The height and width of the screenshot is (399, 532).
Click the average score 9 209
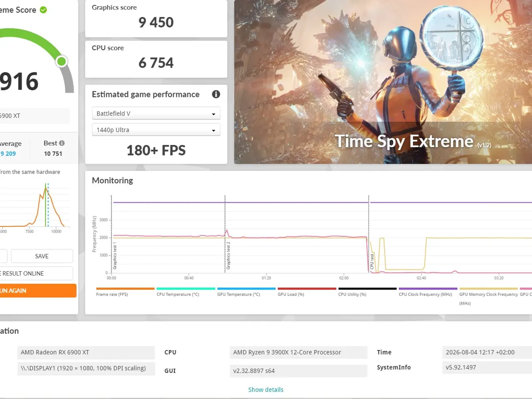click(8, 153)
